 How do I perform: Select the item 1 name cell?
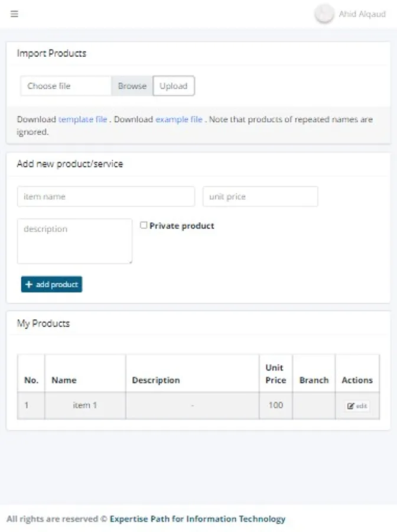(84, 406)
